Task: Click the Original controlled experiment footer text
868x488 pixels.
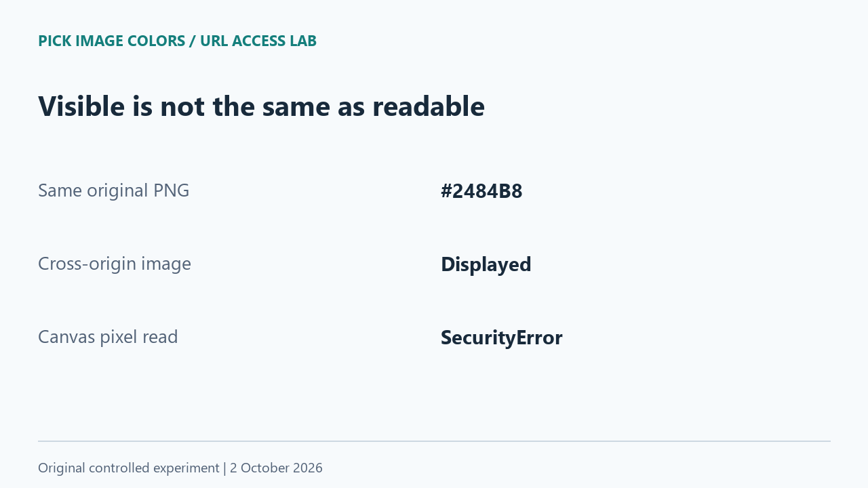Action: point(129,468)
